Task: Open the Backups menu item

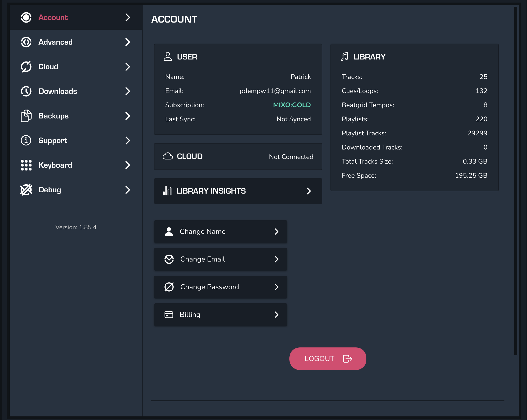Action: 53,116
